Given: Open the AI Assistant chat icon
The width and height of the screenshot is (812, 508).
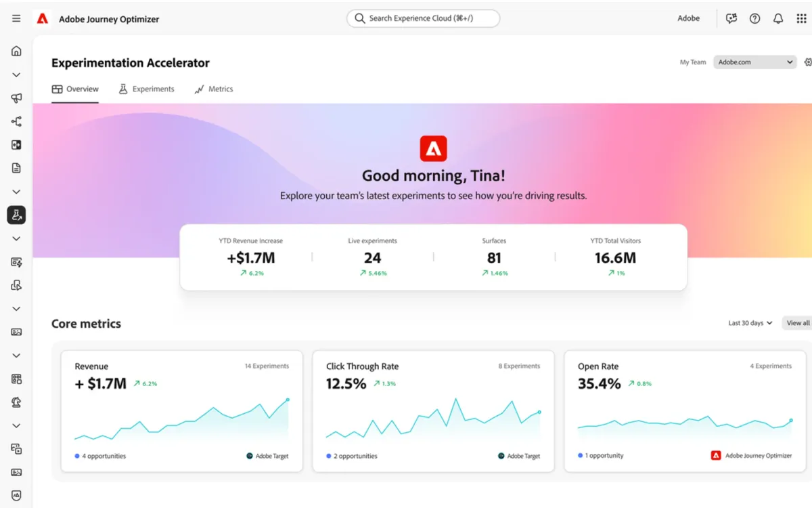Looking at the screenshot, I should point(731,18).
